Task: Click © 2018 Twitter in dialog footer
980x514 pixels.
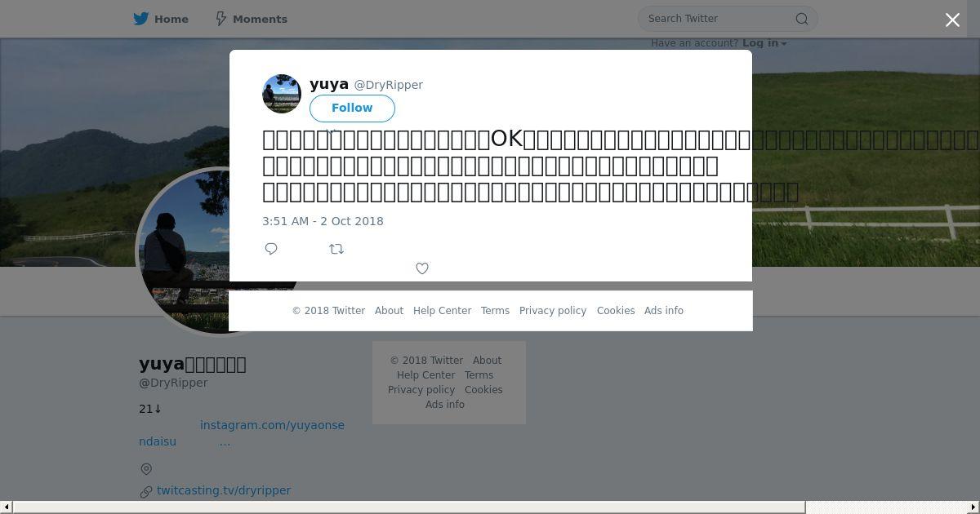Action: coord(328,311)
